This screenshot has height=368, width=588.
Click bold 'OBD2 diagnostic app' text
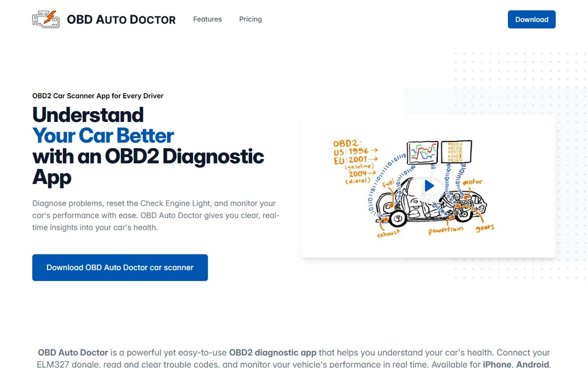pos(273,352)
